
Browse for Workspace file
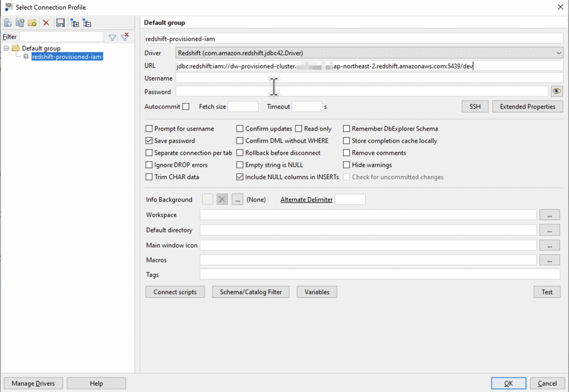coord(550,215)
